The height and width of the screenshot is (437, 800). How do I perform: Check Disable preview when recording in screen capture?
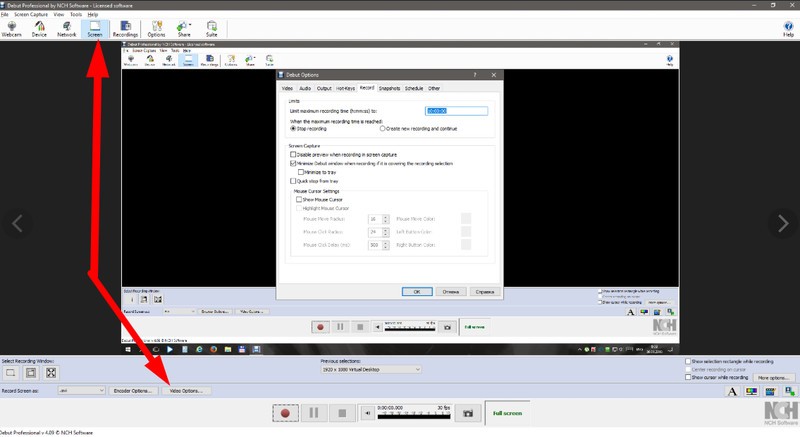point(293,155)
